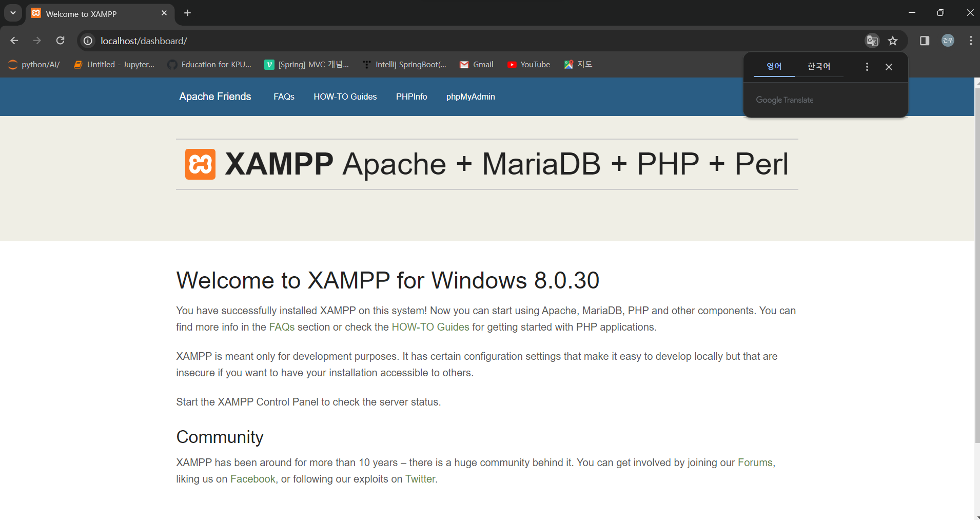Click the Facebook link
Image resolution: width=980 pixels, height=520 pixels.
253,479
